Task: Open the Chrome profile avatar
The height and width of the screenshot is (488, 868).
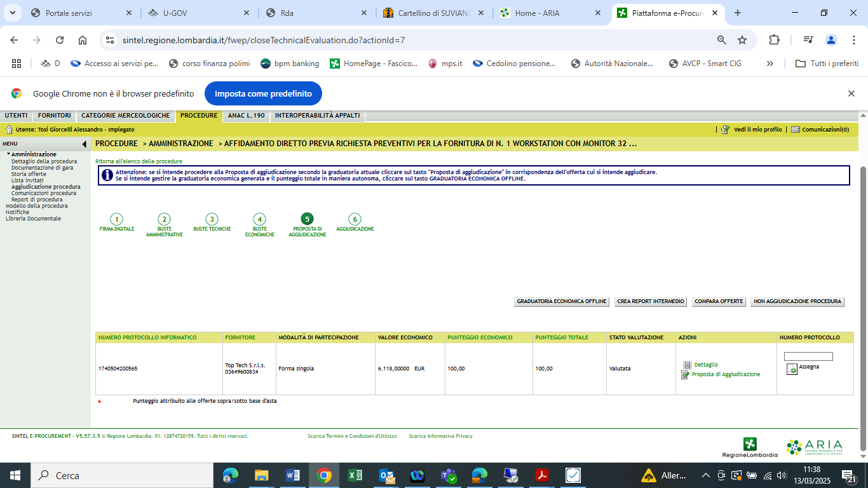Action: [831, 40]
